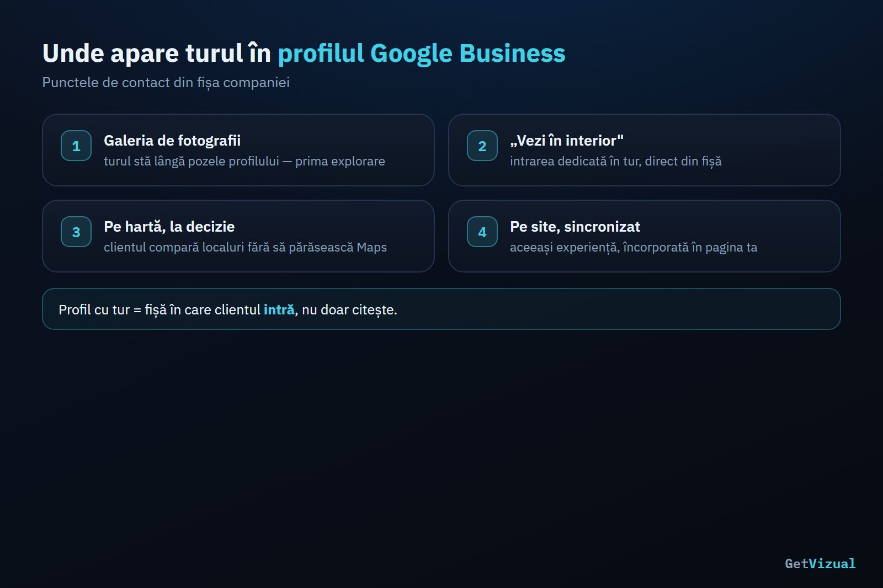The image size is (883, 588).
Task: Click text "intrarea dedicată în tur, direct din fișă"
Action: (x=616, y=161)
